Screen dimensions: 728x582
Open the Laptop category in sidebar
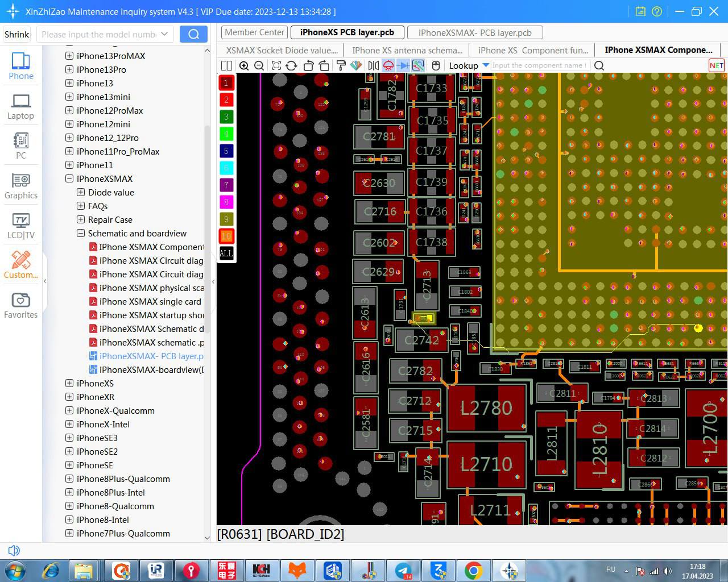pyautogui.click(x=21, y=106)
